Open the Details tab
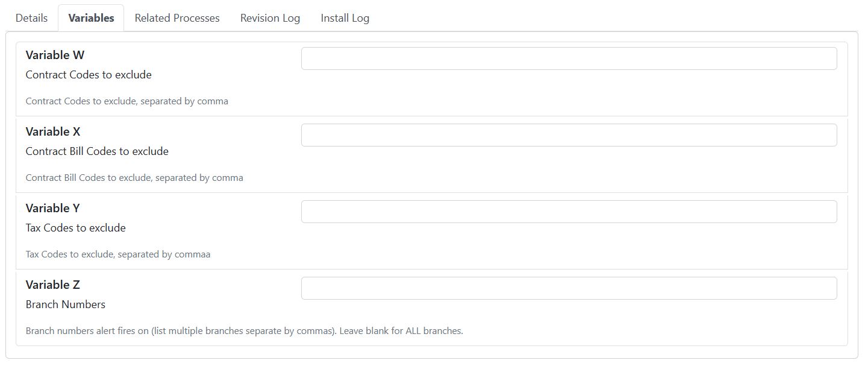The image size is (868, 369). tap(31, 18)
